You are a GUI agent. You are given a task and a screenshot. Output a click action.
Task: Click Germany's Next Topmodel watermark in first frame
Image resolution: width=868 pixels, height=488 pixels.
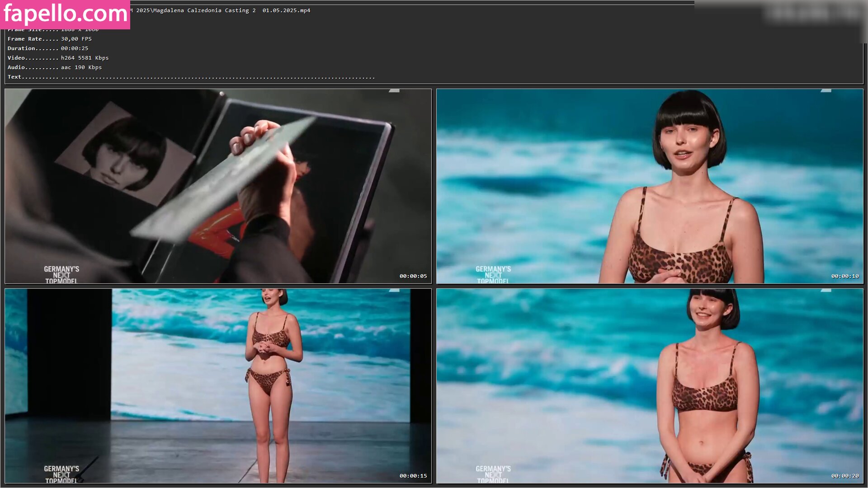click(x=61, y=275)
